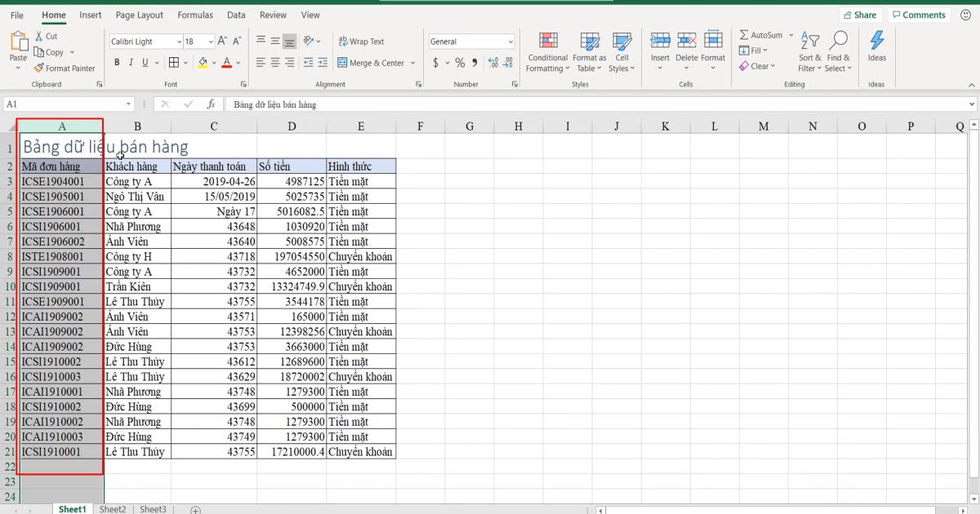
Task: Click the Percent Style icon
Action: [460, 62]
